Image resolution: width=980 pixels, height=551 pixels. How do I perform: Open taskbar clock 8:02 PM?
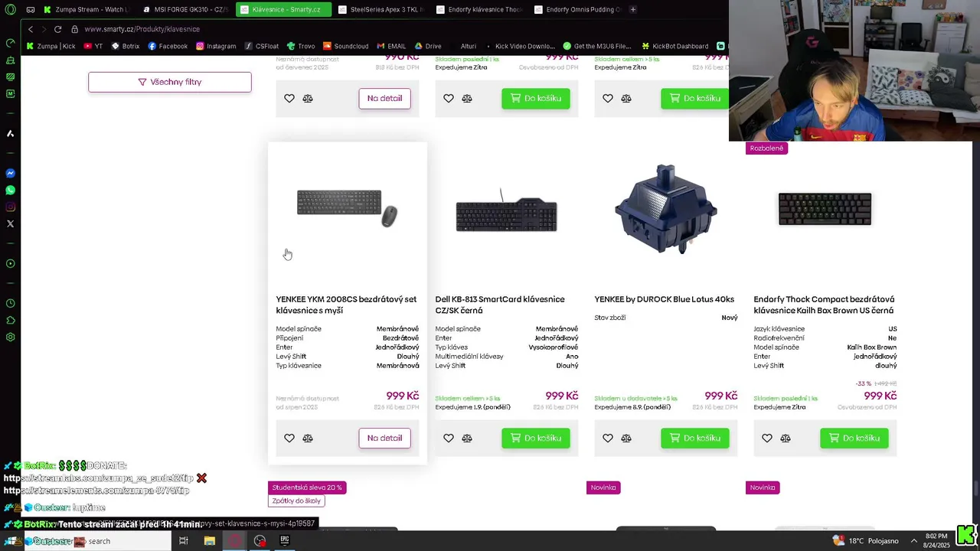click(x=936, y=541)
